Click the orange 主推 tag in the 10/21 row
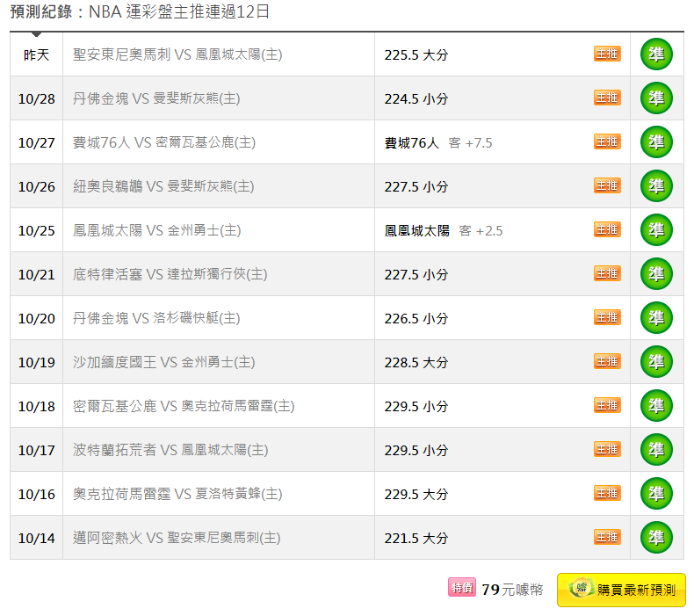 (607, 273)
